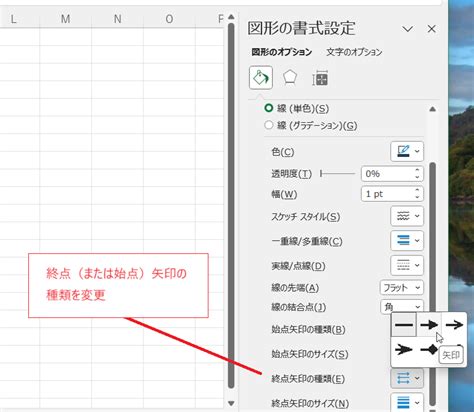474x412 pixels.
Task: Choose the open arrow type
Action: [454, 324]
